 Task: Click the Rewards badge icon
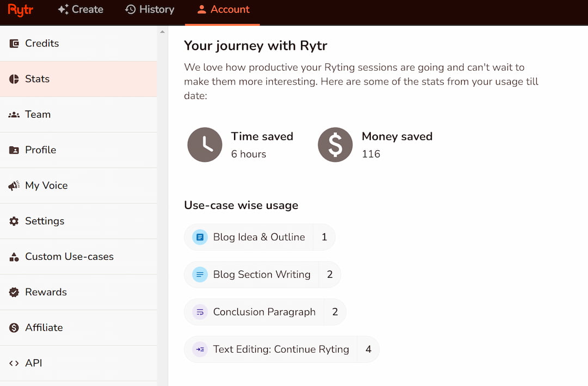14,292
